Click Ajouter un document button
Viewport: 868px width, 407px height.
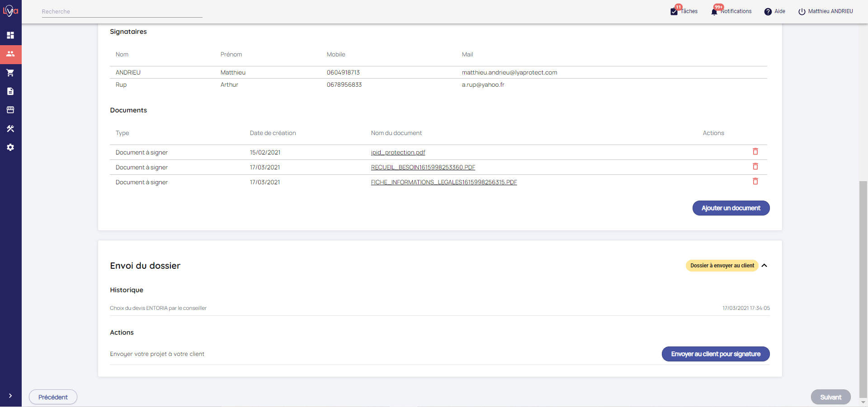pos(731,208)
